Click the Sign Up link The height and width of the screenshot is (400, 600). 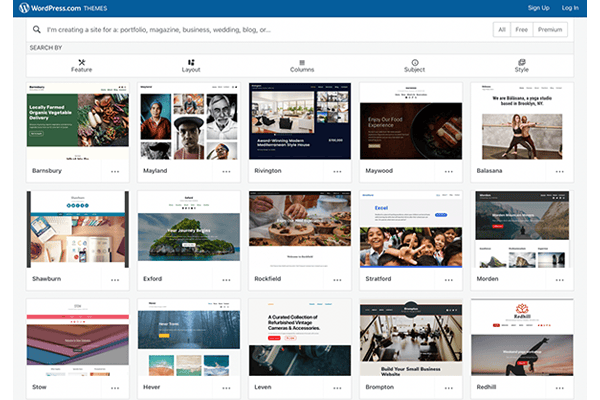(538, 8)
